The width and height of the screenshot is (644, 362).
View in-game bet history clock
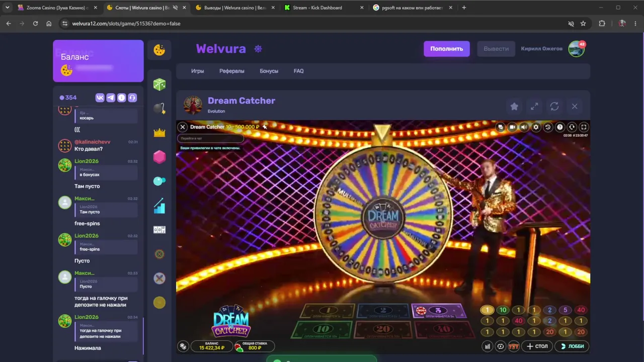point(548,127)
